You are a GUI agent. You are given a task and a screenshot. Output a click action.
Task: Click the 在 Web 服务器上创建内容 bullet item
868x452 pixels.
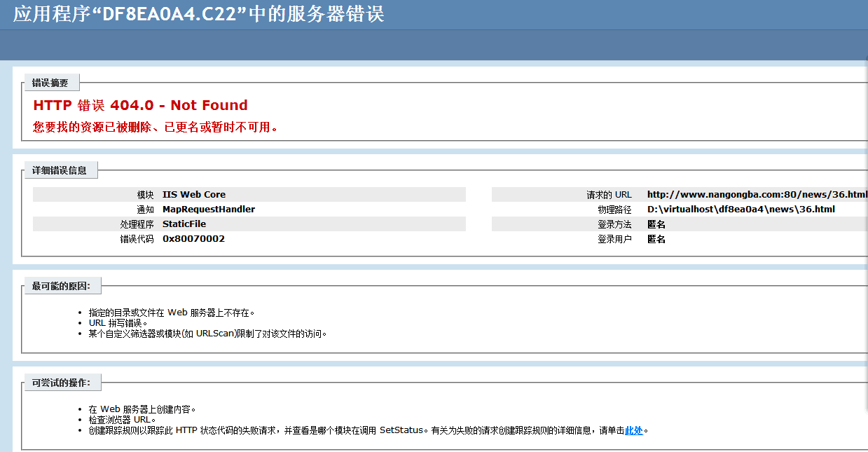[x=142, y=409]
